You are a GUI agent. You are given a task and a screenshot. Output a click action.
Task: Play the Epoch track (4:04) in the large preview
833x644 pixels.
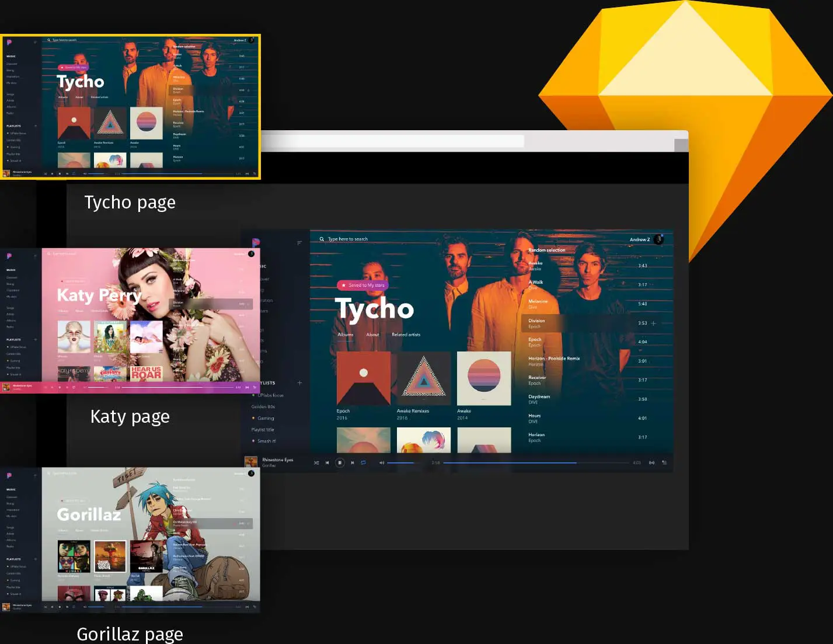[590, 342]
